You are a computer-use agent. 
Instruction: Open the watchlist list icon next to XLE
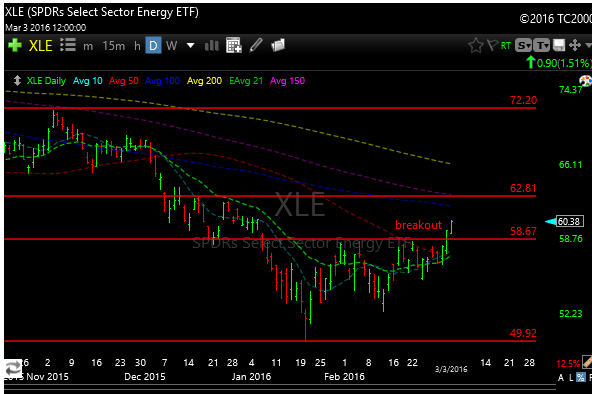[68, 45]
